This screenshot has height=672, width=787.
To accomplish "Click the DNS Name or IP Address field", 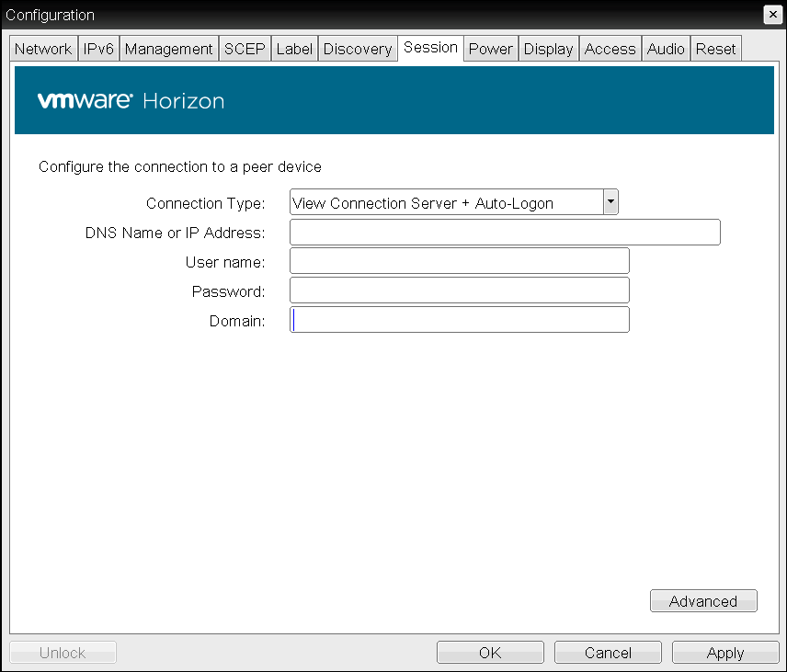I will click(x=505, y=232).
